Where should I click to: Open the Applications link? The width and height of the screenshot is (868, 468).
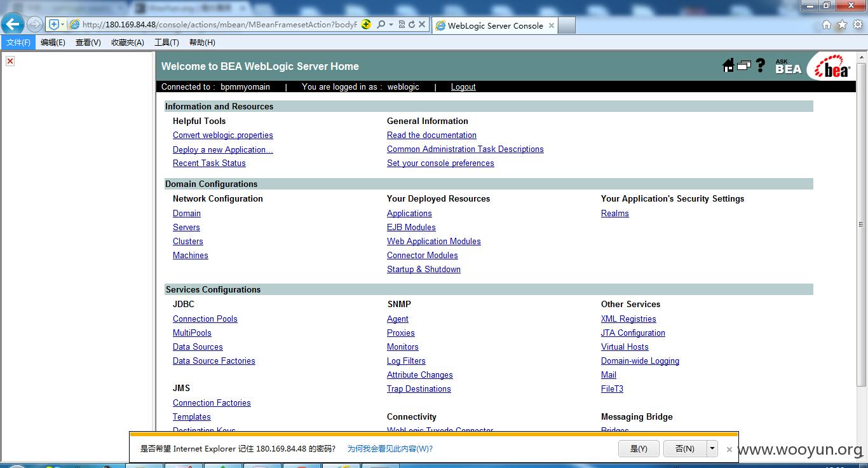[409, 214]
